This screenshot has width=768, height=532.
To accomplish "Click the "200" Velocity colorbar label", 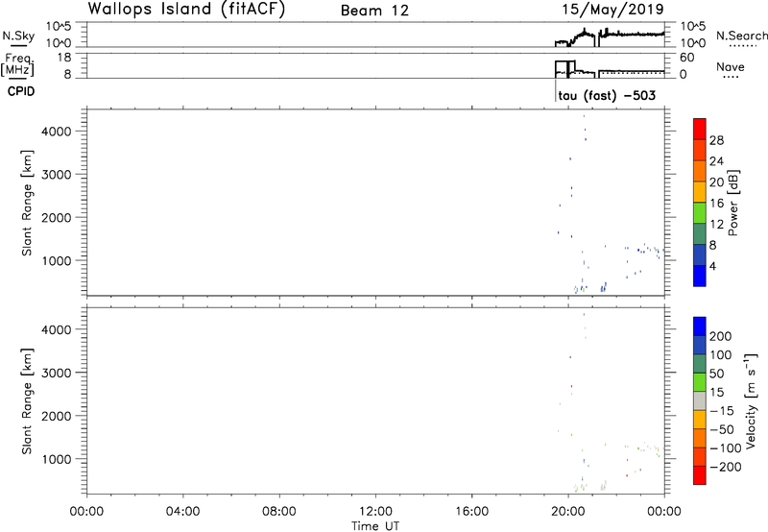I will (721, 336).
